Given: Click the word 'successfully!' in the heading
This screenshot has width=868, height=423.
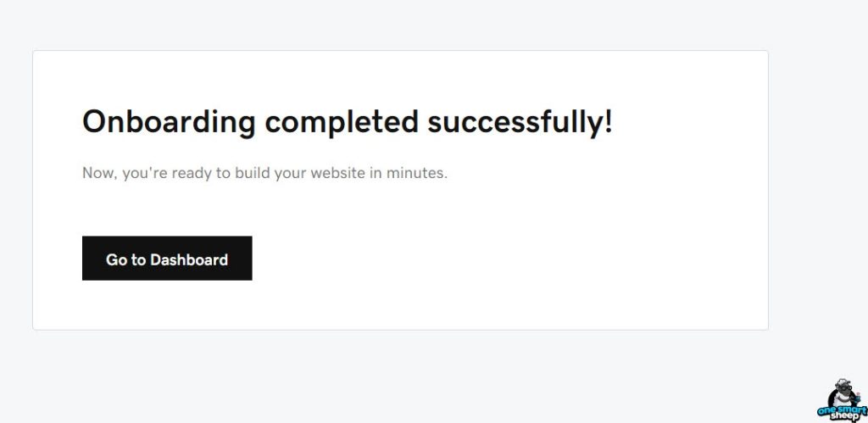Looking at the screenshot, I should coord(520,122).
